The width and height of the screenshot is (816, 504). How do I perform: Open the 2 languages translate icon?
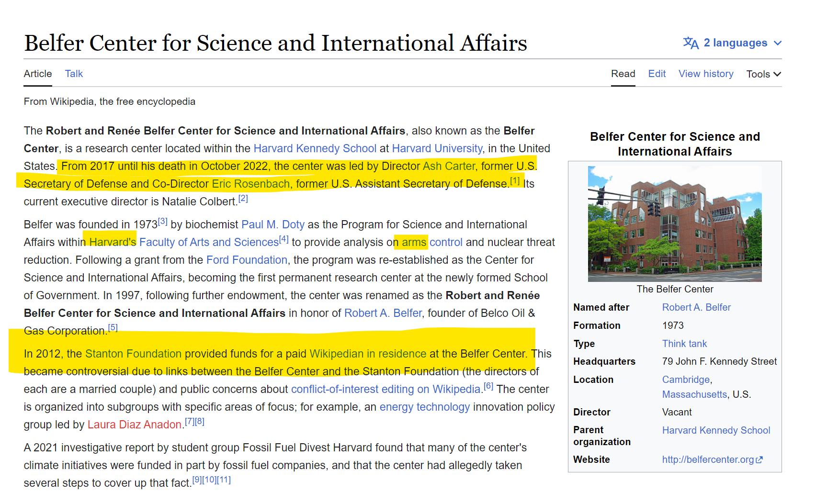(691, 43)
